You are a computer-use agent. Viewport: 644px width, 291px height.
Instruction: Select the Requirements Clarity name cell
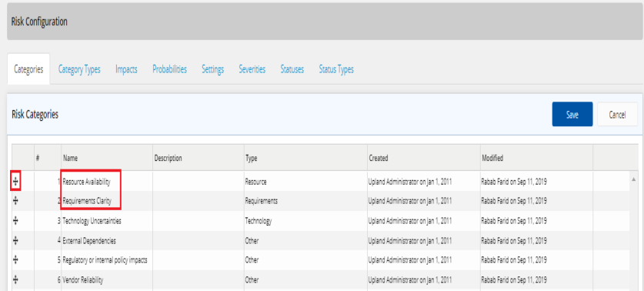tap(107, 201)
